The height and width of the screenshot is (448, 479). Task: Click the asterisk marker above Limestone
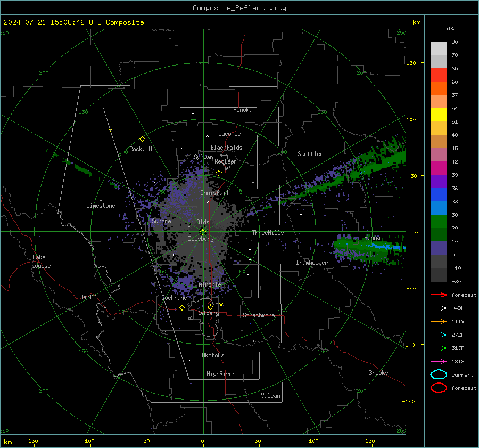click(x=101, y=201)
